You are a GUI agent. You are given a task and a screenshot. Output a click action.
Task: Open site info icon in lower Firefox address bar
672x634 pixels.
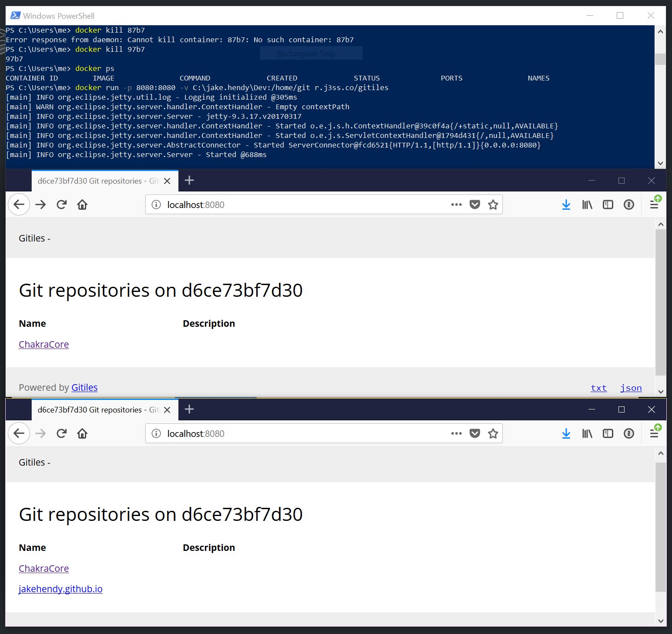point(156,433)
